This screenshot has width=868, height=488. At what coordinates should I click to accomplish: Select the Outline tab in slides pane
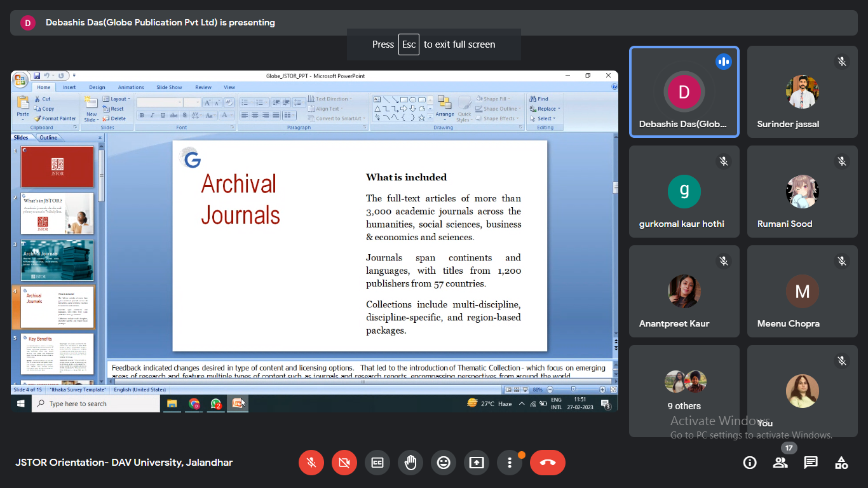click(x=48, y=138)
